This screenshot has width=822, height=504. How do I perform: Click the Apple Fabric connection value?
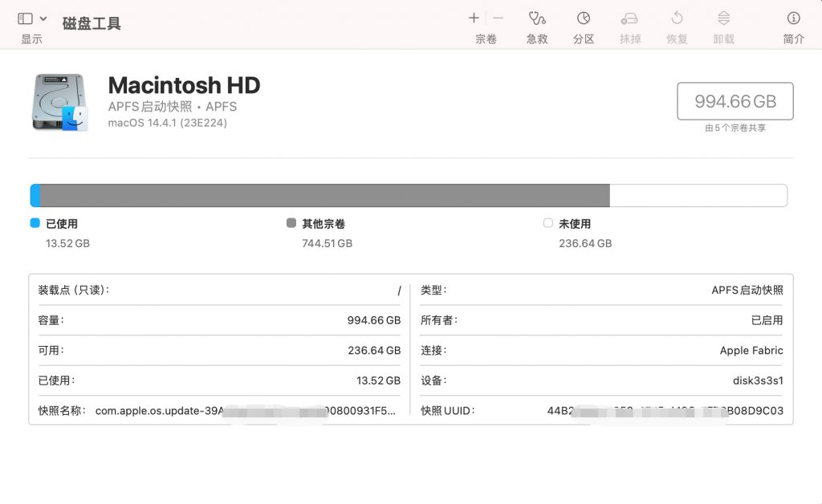pyautogui.click(x=751, y=351)
